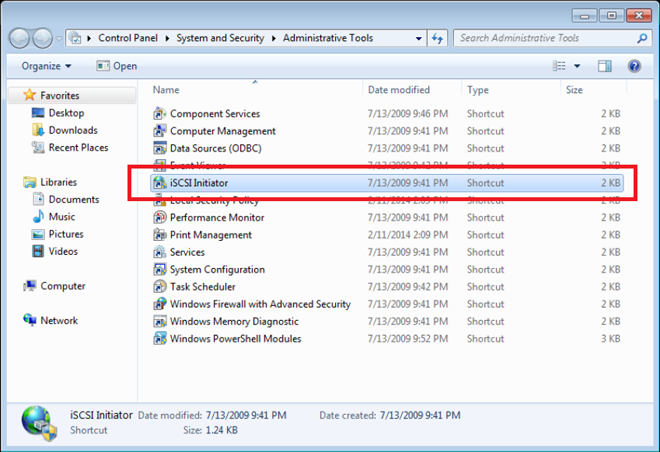Open the recent pages dropdown arrow
Screen dimensions: 660x452
[59, 38]
